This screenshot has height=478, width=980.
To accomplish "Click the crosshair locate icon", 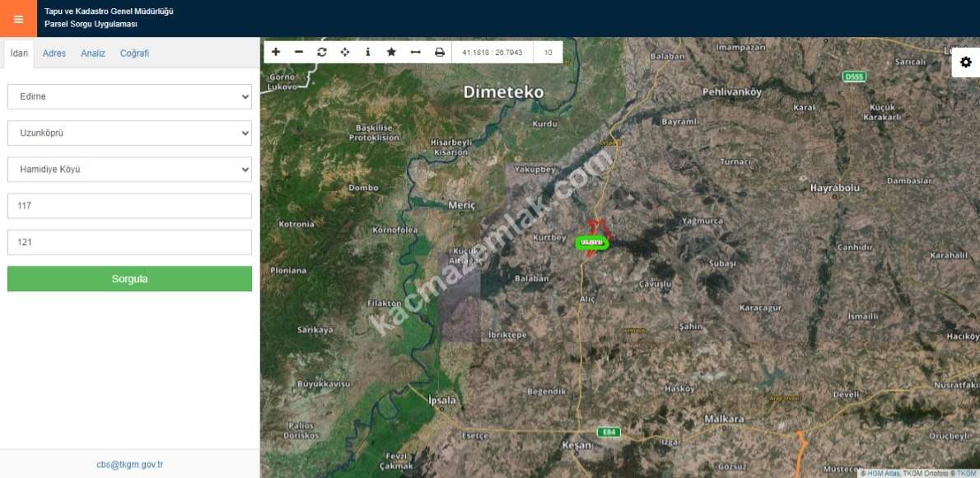I will (x=345, y=52).
